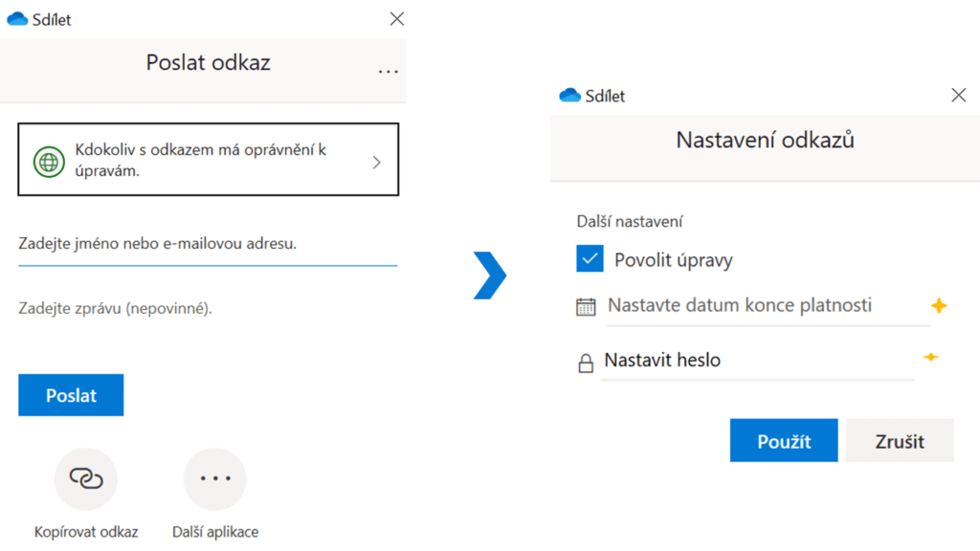Click OneDrive cloud icon in Poslat odkaz window

[x=17, y=19]
